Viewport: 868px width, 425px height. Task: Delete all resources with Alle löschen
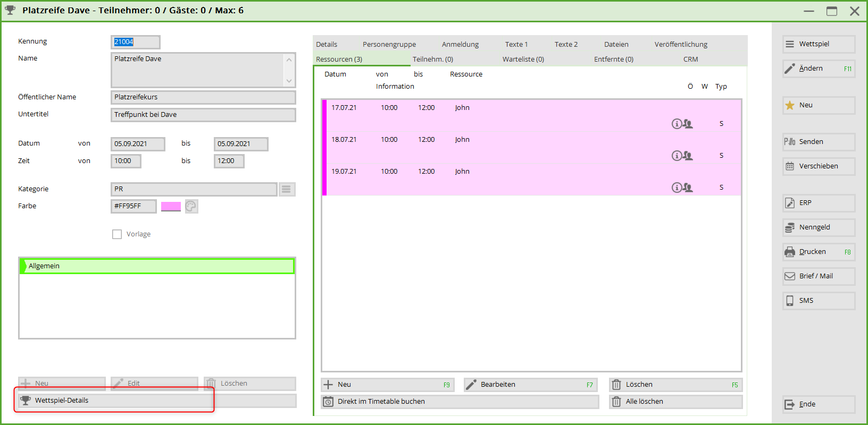675,402
